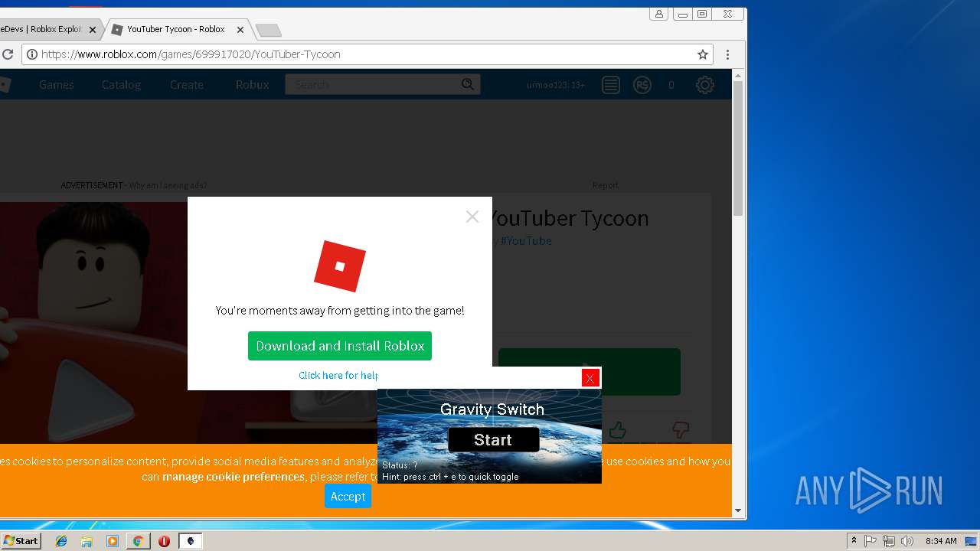Click the scrollbar down arrow
The height and width of the screenshot is (551, 980).
(x=738, y=510)
